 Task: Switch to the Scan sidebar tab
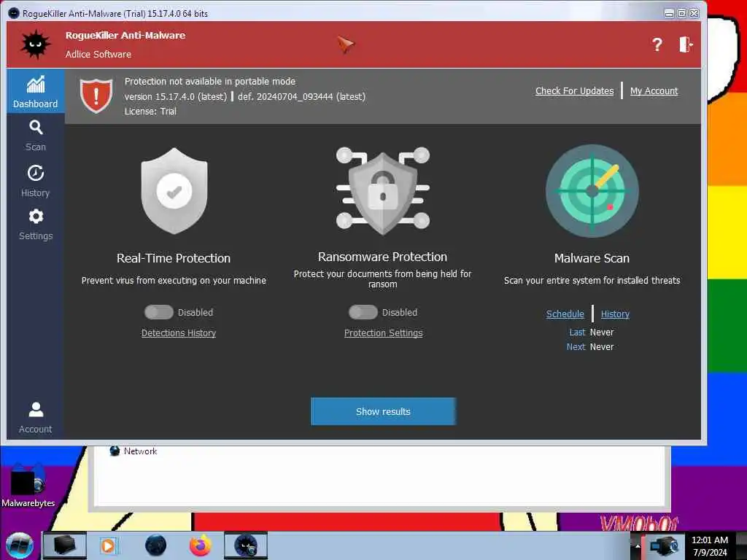click(36, 136)
